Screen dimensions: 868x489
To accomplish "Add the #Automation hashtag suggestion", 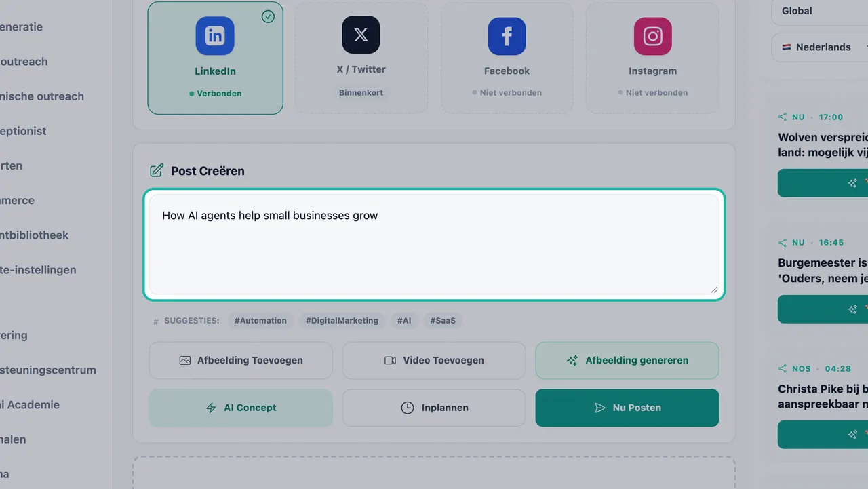I will 260,321.
